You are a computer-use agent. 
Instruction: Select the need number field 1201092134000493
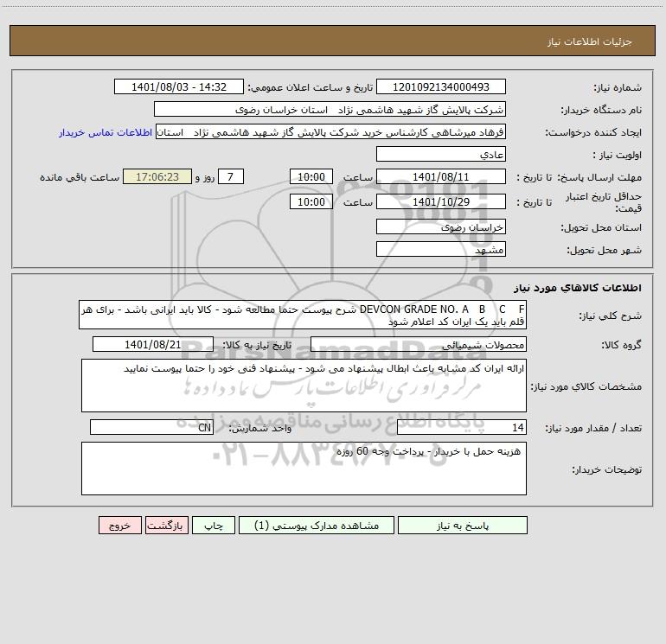(441, 86)
